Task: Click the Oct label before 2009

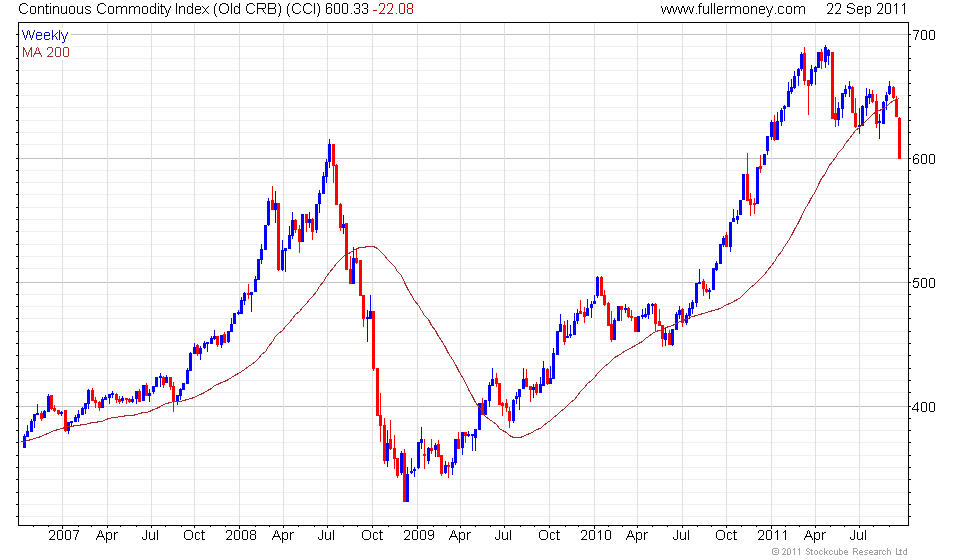Action: [372, 536]
